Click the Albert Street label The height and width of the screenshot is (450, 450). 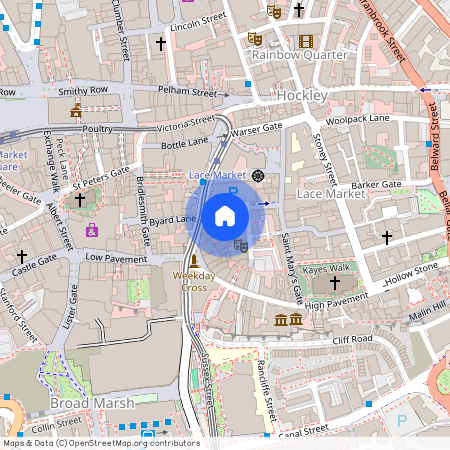coord(59,227)
